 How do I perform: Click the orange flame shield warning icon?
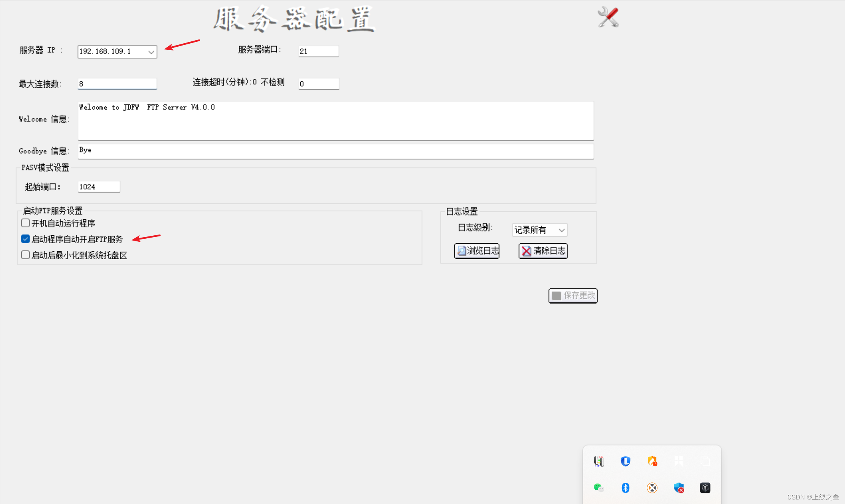[x=652, y=461]
